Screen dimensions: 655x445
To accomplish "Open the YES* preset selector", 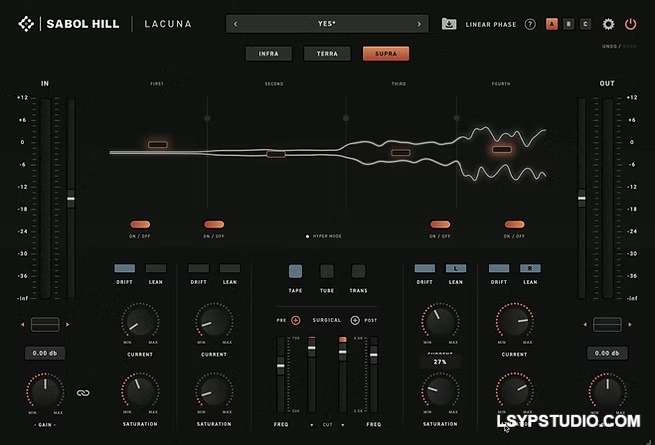I will [x=327, y=24].
